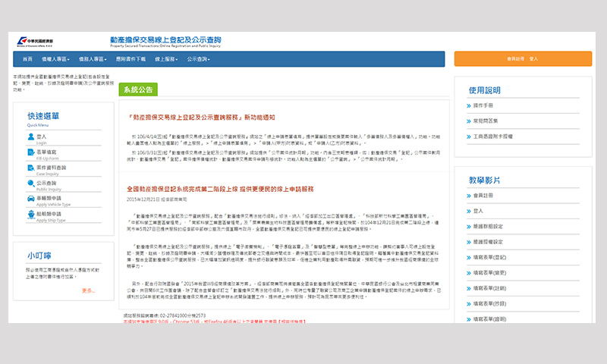Click the 教學影片 panel heading
This screenshot has height=364, width=607.
tap(485, 180)
